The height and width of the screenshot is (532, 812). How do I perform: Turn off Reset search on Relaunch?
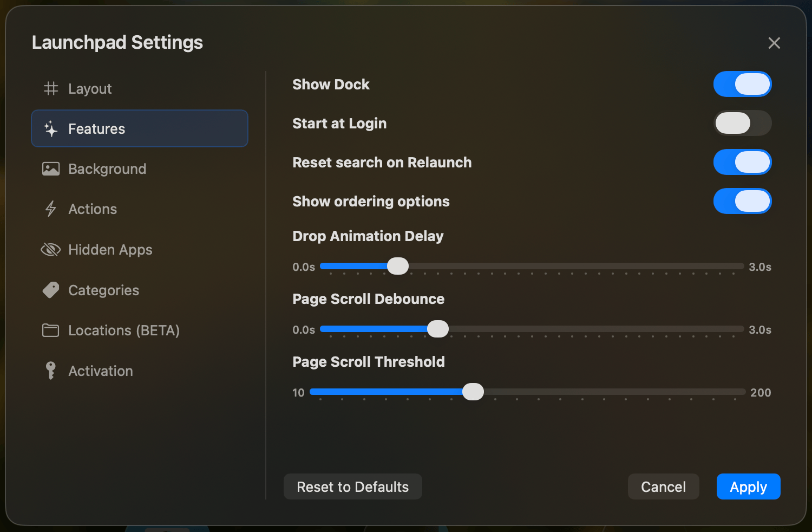[743, 162]
